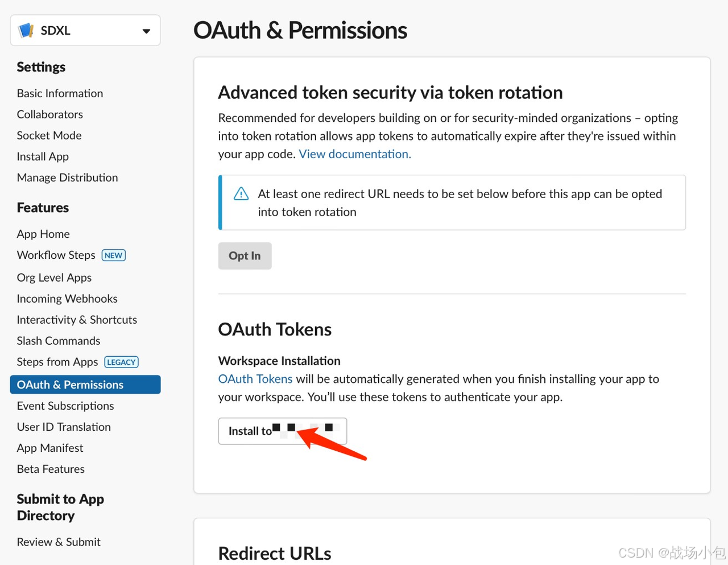The image size is (728, 565).
Task: Go to Collaborators in the sidebar
Action: click(x=49, y=114)
